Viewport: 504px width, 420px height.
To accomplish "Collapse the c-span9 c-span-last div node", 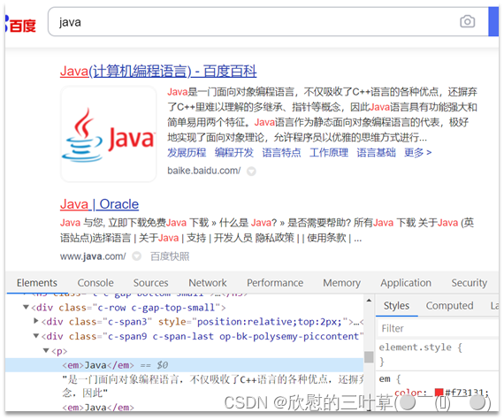I will point(36,336).
